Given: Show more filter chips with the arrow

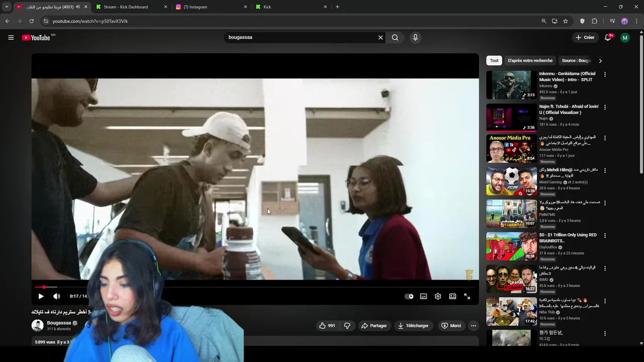Looking at the screenshot, I should tap(600, 61).
